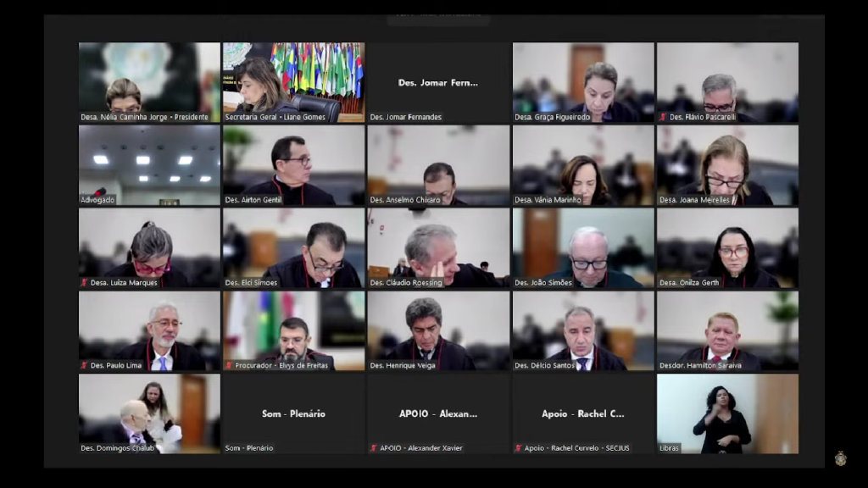This screenshot has width=868, height=488.
Task: Click the Des. Henrique Veiga name label
Action: [x=403, y=365]
